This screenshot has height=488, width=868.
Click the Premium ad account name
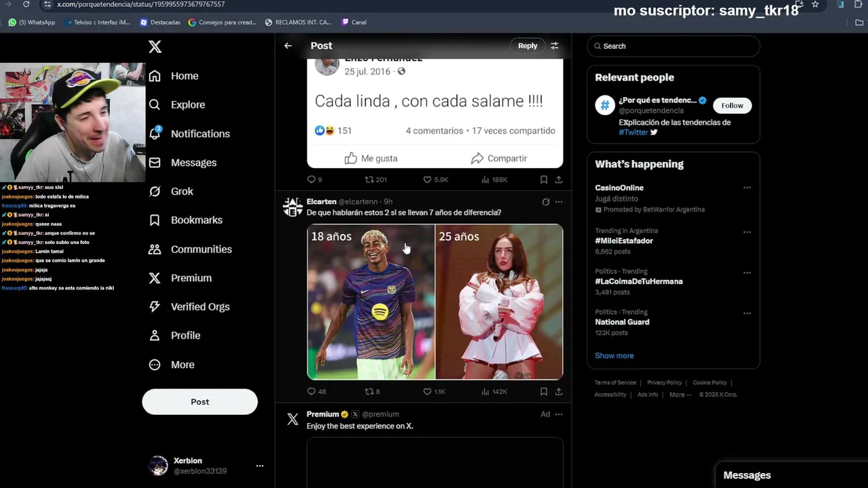(x=323, y=414)
